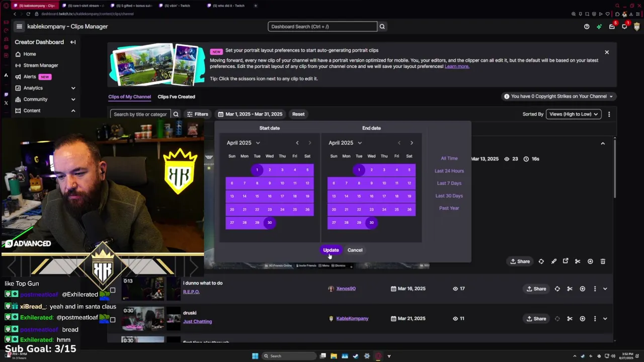
Task: Click the Update button in date picker
Action: (331, 250)
